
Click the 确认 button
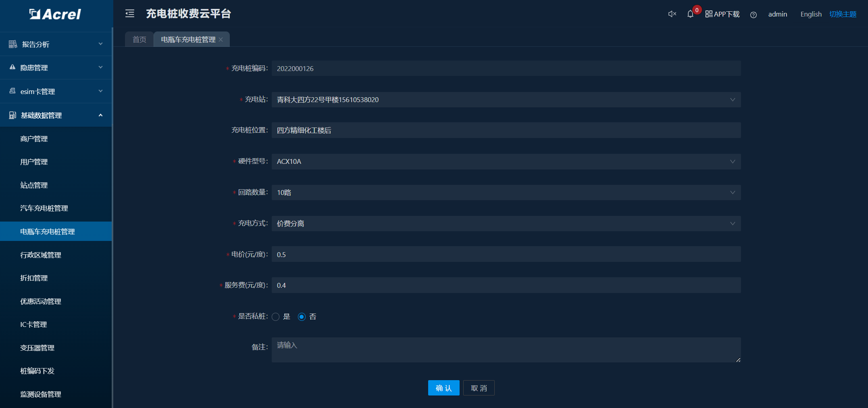point(443,388)
